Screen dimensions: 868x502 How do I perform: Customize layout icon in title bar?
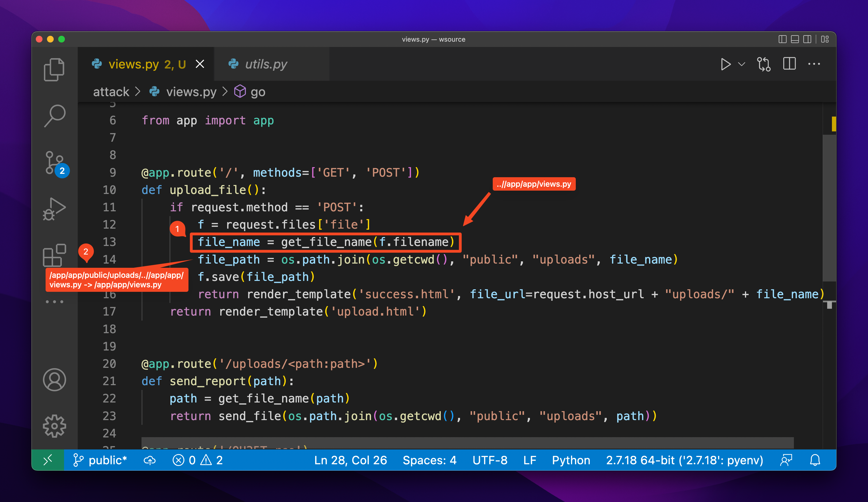825,39
